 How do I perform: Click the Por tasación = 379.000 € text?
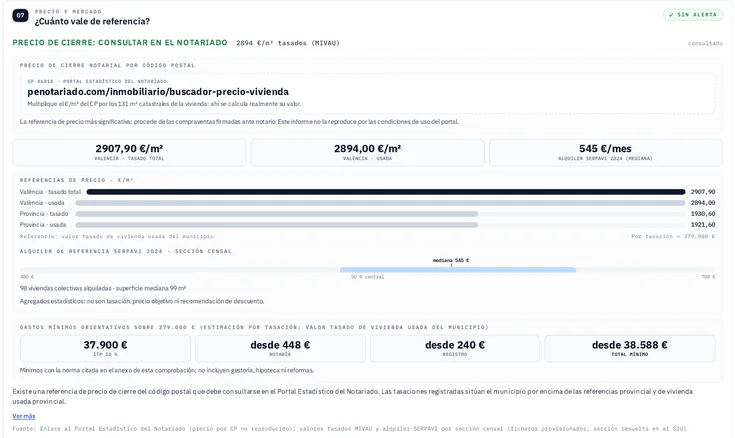[x=673, y=236]
